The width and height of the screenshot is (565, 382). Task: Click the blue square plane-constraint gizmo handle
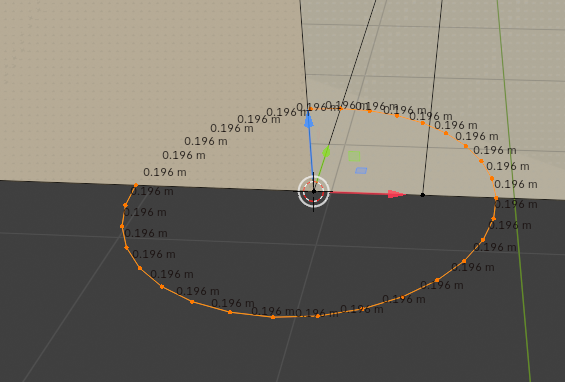click(361, 170)
